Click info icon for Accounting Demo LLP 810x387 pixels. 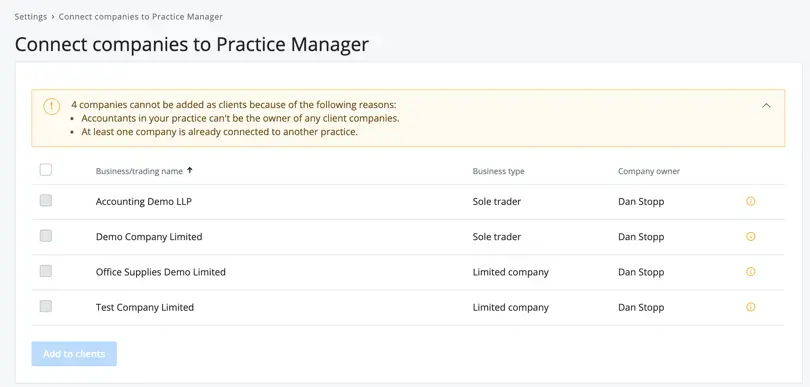pos(751,202)
